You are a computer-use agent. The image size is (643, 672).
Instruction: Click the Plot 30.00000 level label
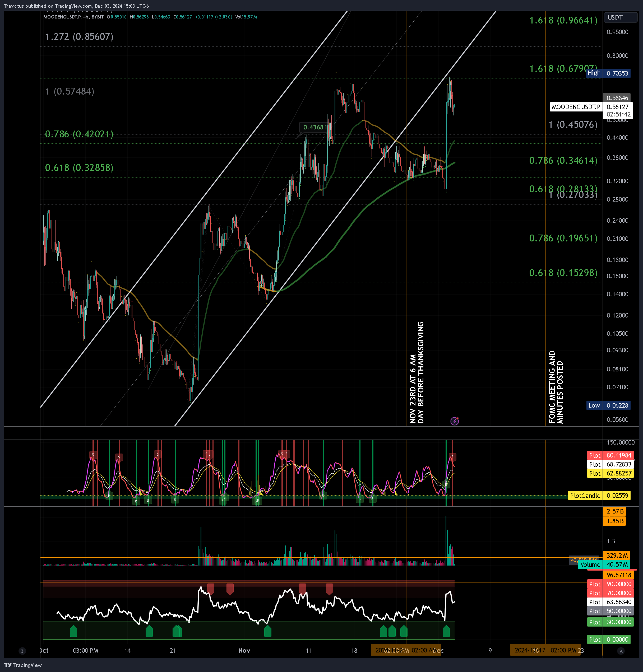coord(610,622)
